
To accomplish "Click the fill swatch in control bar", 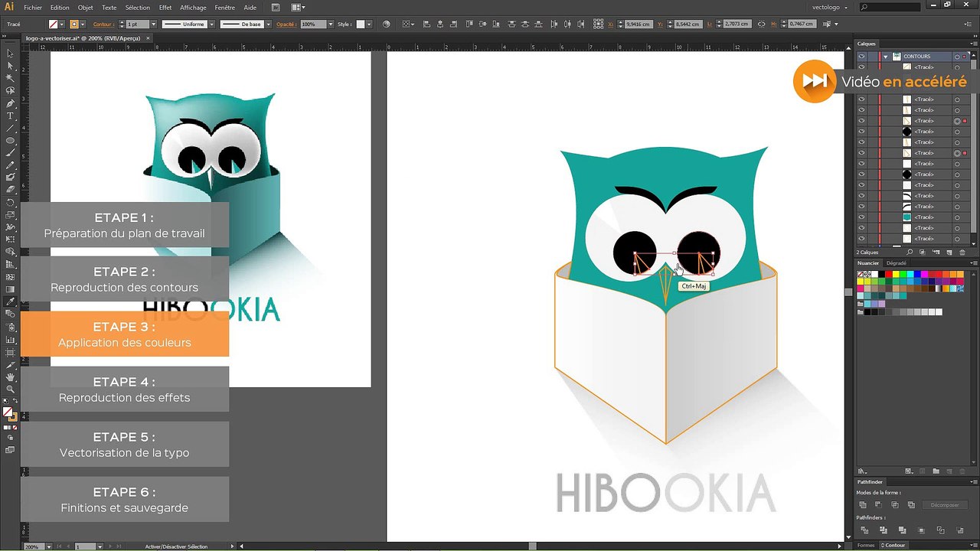I will pos(53,24).
